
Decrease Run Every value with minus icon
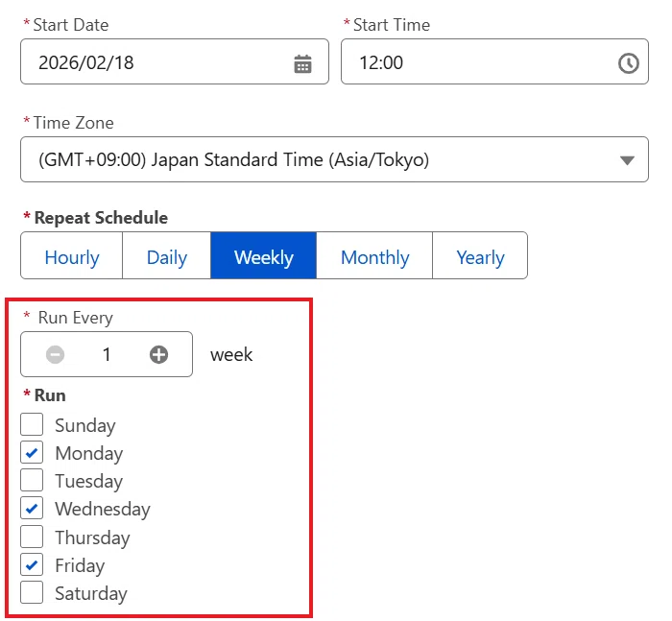56,354
